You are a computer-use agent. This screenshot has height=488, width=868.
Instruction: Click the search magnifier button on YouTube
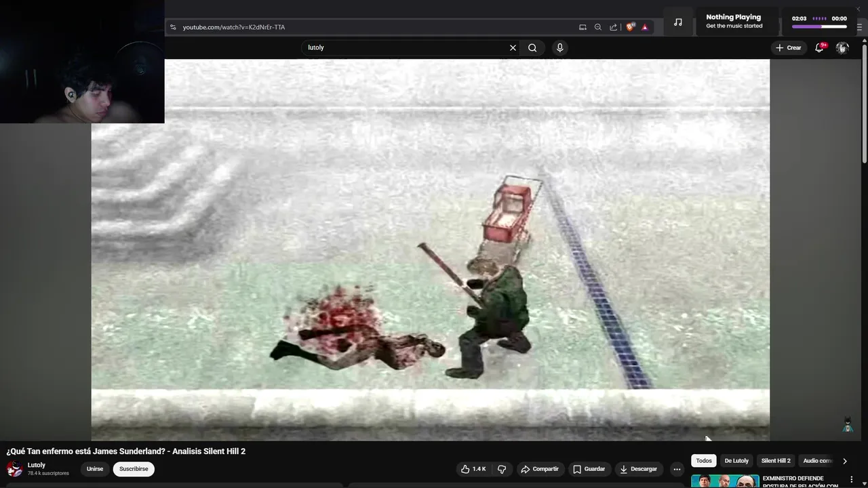click(x=532, y=47)
